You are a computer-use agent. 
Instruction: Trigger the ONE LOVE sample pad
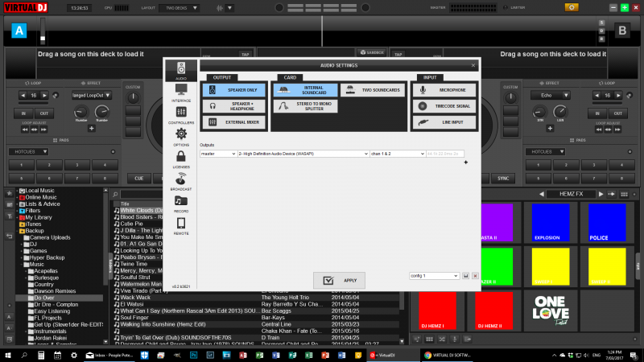coord(551,311)
